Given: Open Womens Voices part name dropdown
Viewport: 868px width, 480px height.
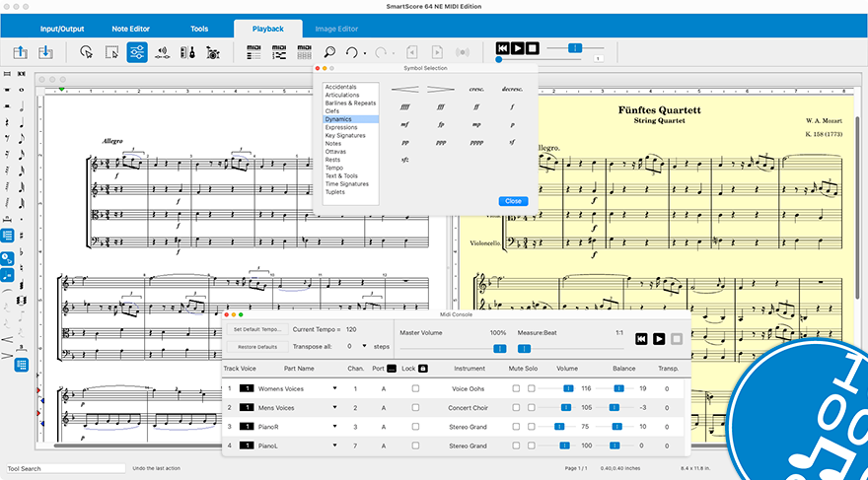Looking at the screenshot, I should point(335,388).
